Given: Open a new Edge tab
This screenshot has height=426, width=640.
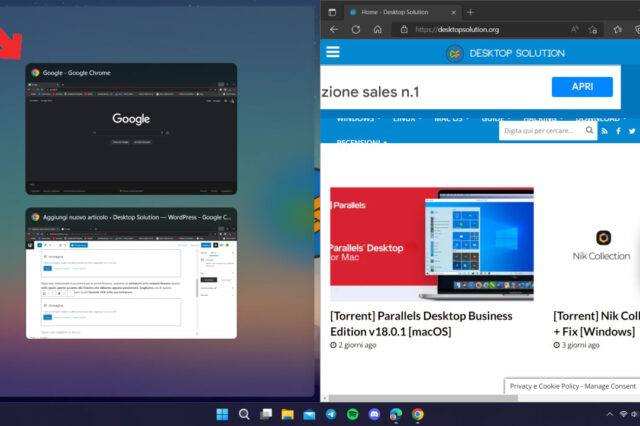Looking at the screenshot, I should click(471, 12).
